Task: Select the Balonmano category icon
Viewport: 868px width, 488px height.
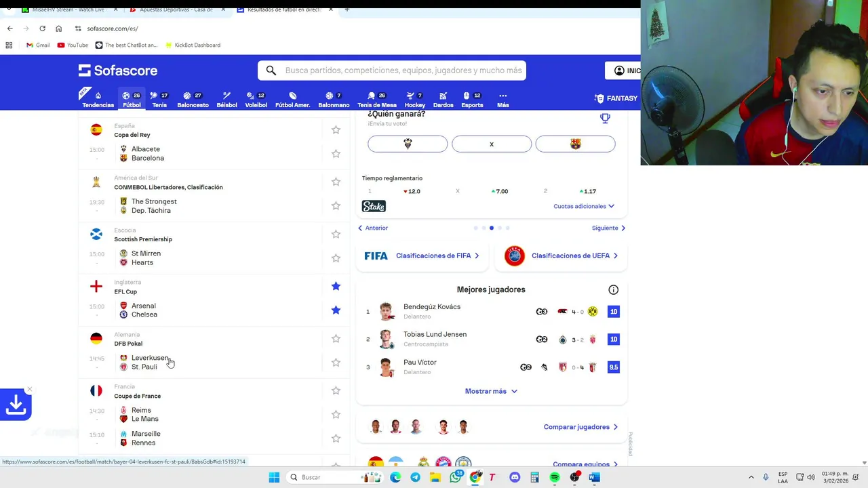Action: [334, 100]
